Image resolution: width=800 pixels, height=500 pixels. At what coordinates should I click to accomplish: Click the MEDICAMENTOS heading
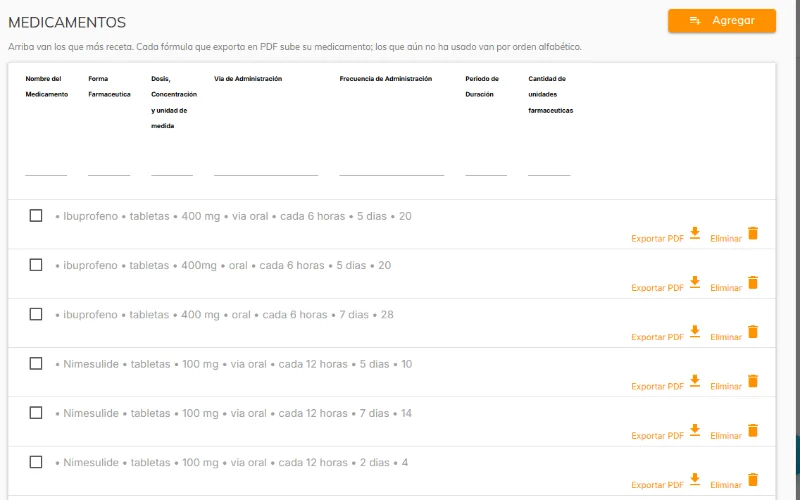[x=67, y=22]
